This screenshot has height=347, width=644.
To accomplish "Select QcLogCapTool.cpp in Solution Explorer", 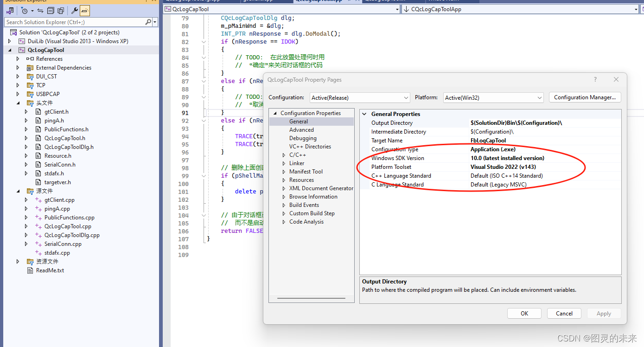I will click(x=68, y=226).
